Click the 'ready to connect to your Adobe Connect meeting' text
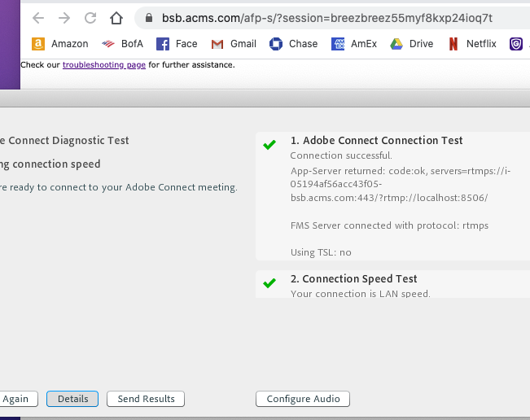 [123, 187]
